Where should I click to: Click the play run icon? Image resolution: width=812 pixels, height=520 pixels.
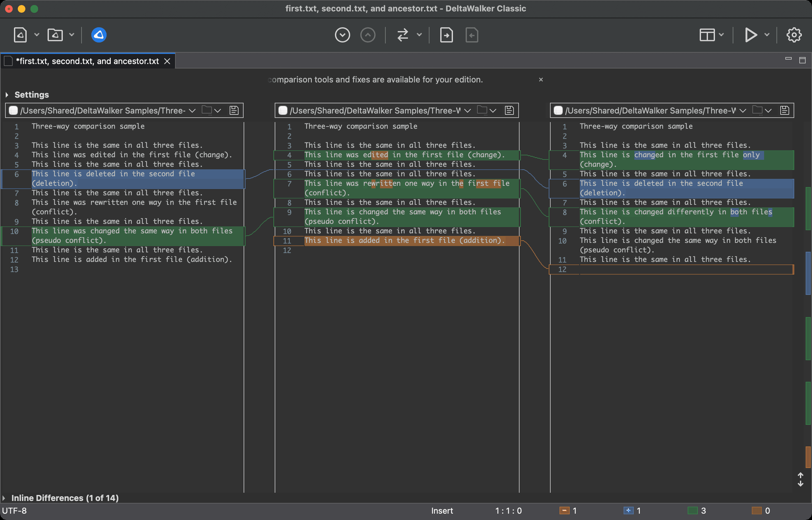[751, 35]
